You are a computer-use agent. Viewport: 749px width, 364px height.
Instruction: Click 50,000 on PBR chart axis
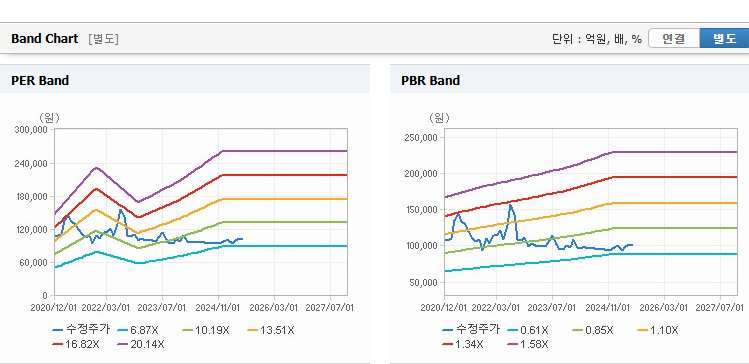tap(425, 282)
